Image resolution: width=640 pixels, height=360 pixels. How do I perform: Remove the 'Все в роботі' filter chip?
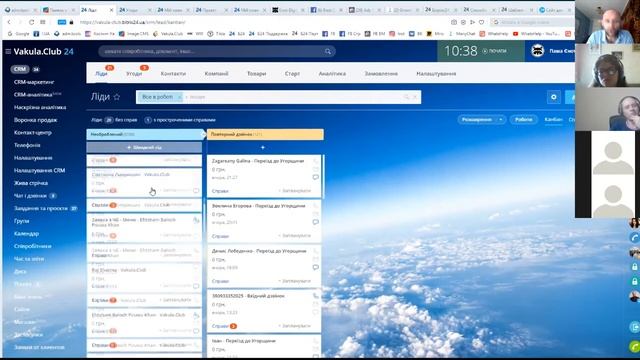point(179,97)
